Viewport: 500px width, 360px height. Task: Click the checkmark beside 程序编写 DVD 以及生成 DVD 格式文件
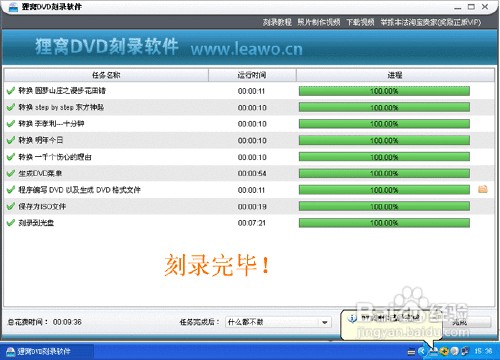click(x=11, y=190)
